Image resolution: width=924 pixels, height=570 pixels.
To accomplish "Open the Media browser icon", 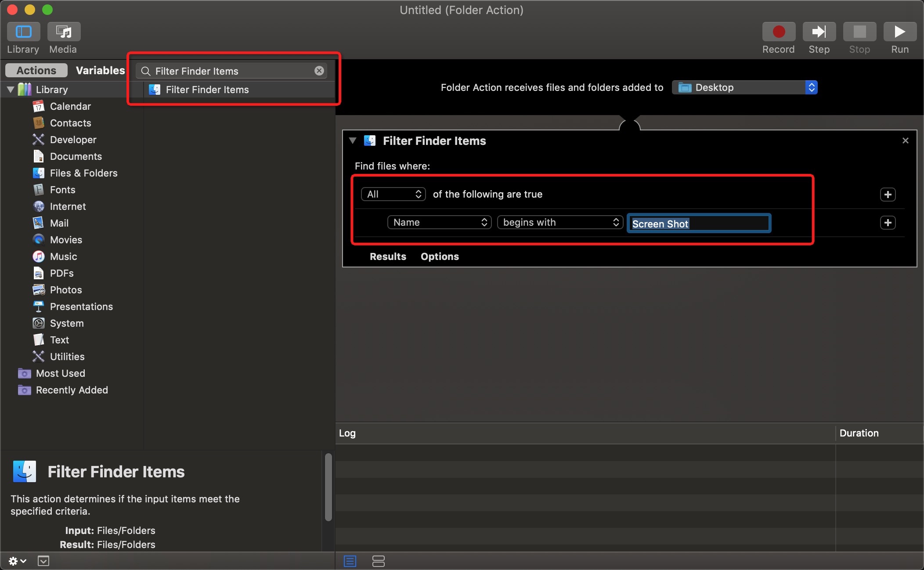I will tap(64, 32).
